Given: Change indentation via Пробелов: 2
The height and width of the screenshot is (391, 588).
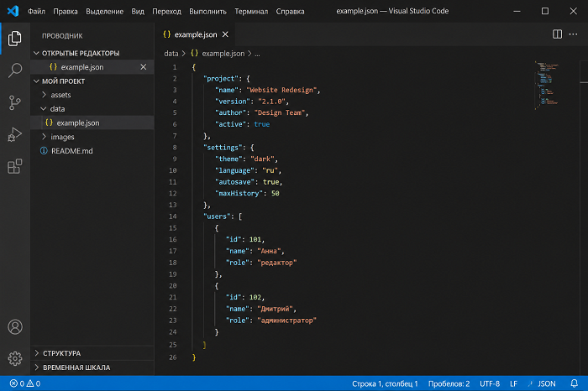Looking at the screenshot, I should 449,383.
